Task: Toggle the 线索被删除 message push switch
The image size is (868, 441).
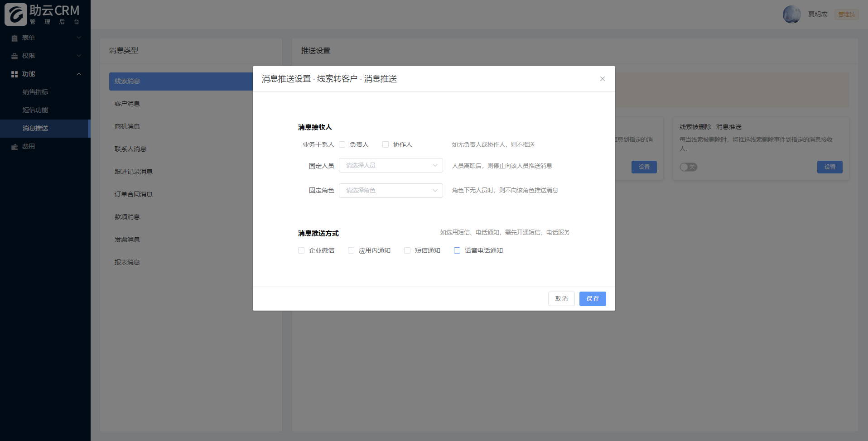Action: click(x=688, y=167)
